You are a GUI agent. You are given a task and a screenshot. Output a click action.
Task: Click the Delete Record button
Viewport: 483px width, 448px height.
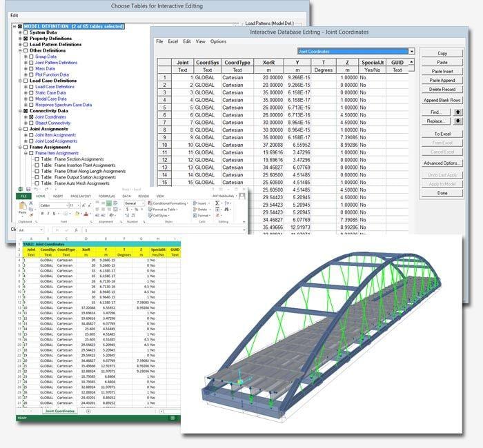(442, 89)
